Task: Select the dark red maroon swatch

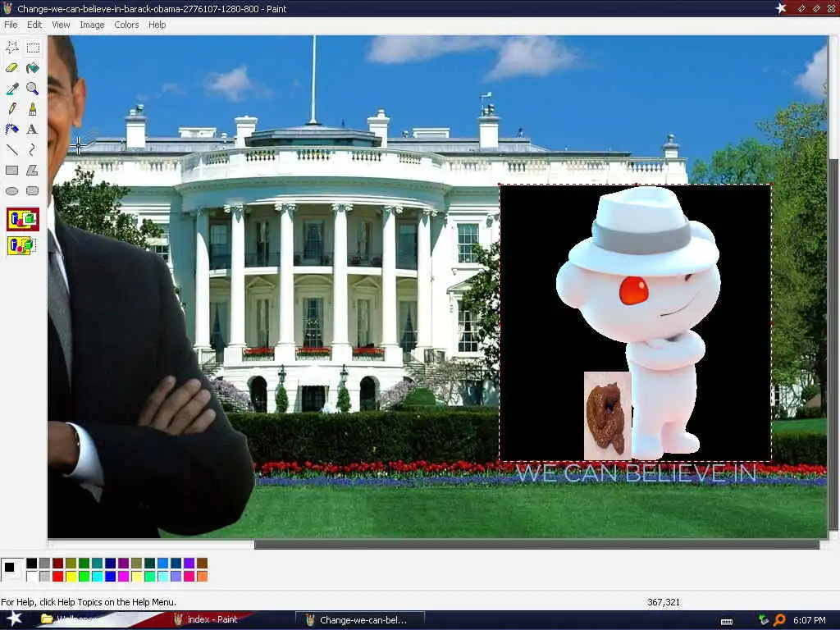Action: pyautogui.click(x=58, y=563)
